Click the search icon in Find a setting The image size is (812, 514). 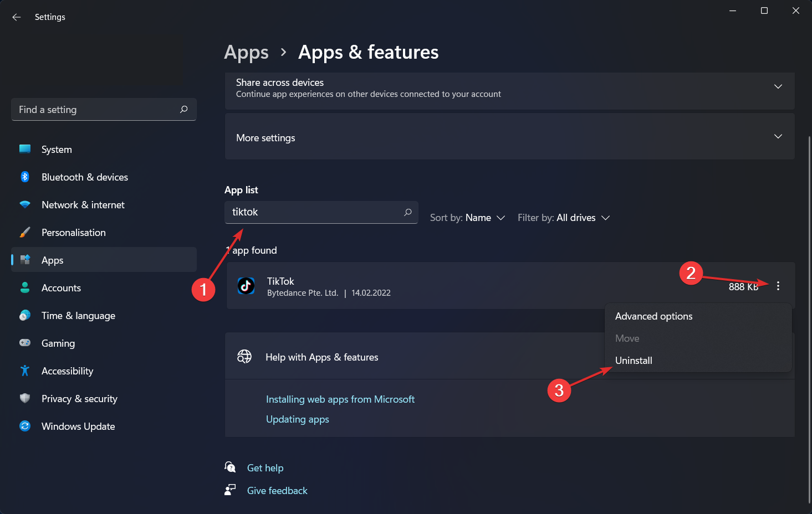click(184, 109)
